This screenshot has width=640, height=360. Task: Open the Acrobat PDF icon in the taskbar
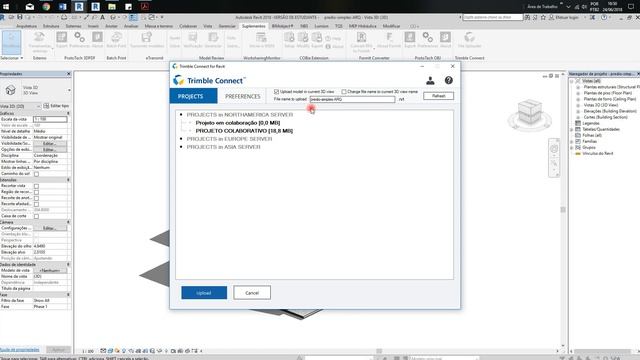(144, 7)
